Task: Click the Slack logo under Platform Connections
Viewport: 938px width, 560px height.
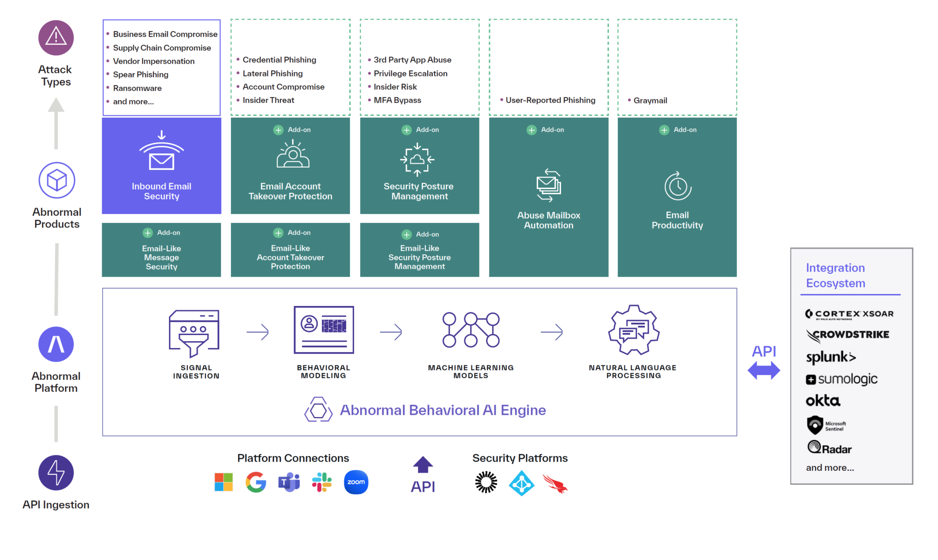Action: point(322,482)
